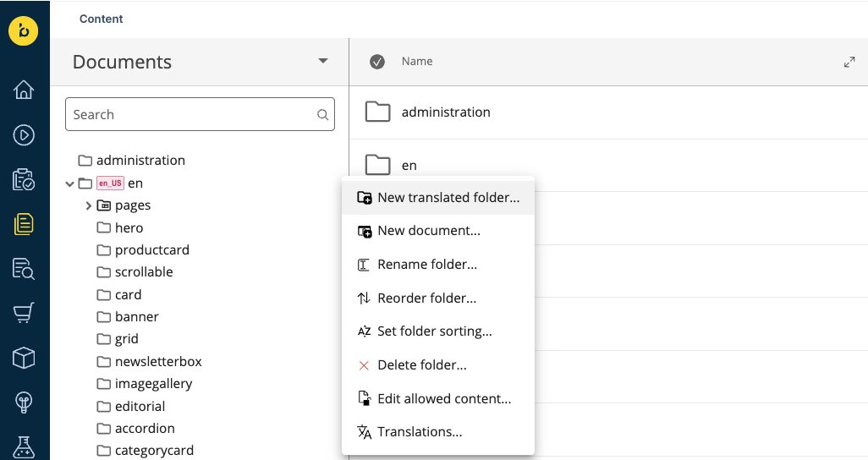Open the cube sidebar icon
The height and width of the screenshot is (460, 868).
pos(23,359)
